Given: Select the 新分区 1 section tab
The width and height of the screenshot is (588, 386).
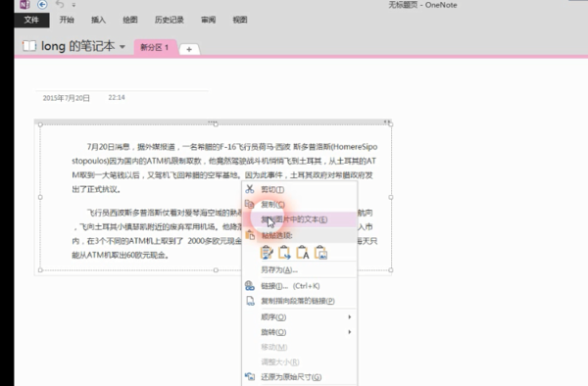Looking at the screenshot, I should [x=155, y=48].
